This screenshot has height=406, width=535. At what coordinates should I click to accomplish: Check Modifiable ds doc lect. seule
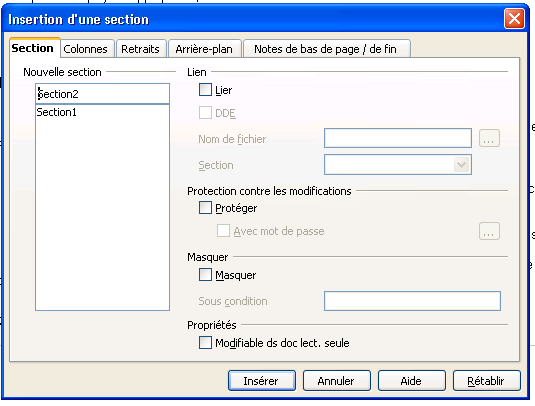(205, 343)
